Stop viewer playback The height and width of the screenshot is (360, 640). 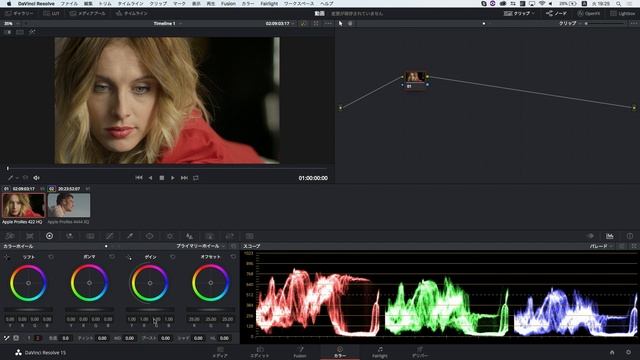point(162,178)
